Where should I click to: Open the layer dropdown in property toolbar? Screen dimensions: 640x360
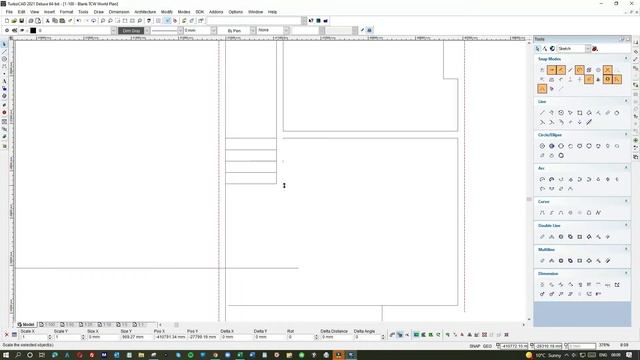[113, 31]
